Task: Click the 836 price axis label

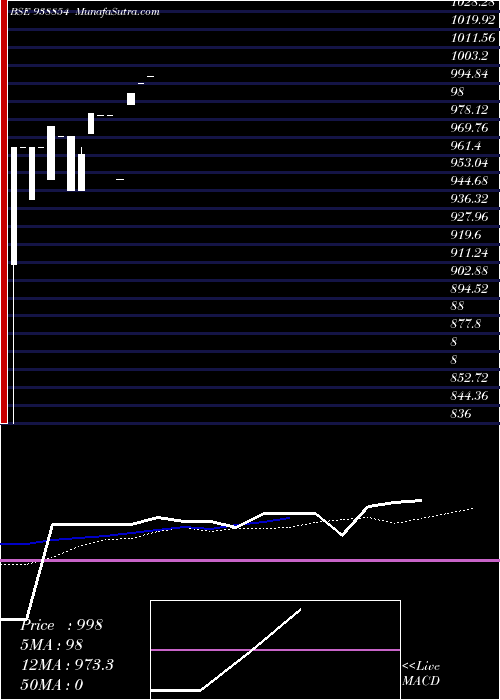Action: [461, 413]
